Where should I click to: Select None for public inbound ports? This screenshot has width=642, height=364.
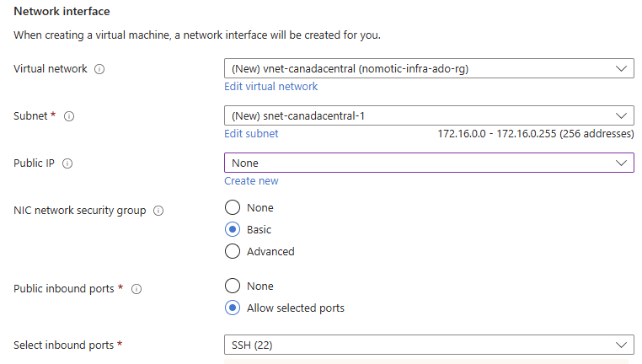pyautogui.click(x=233, y=286)
